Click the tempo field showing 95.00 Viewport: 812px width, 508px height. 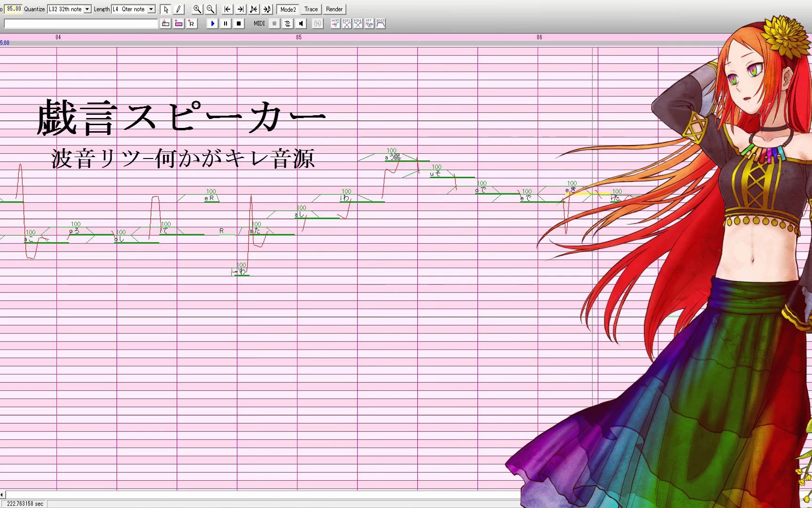[x=13, y=9]
